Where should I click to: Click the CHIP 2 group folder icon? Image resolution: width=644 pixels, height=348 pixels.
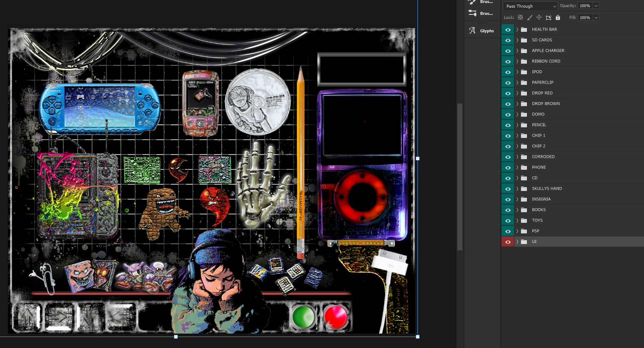(x=524, y=146)
